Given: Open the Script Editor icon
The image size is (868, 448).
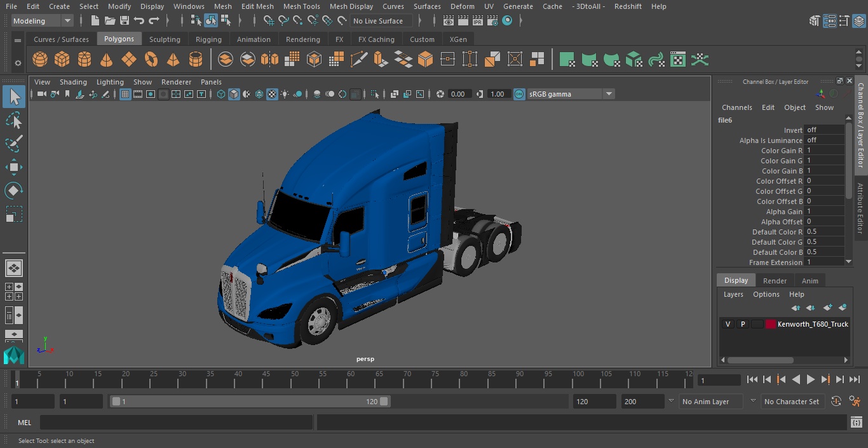Looking at the screenshot, I should pos(856,423).
